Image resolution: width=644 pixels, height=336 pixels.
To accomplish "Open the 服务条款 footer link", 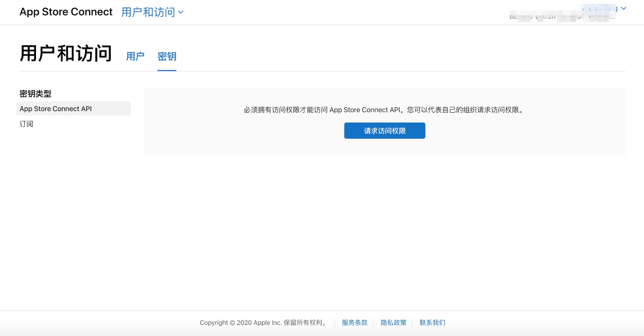I will point(355,322).
